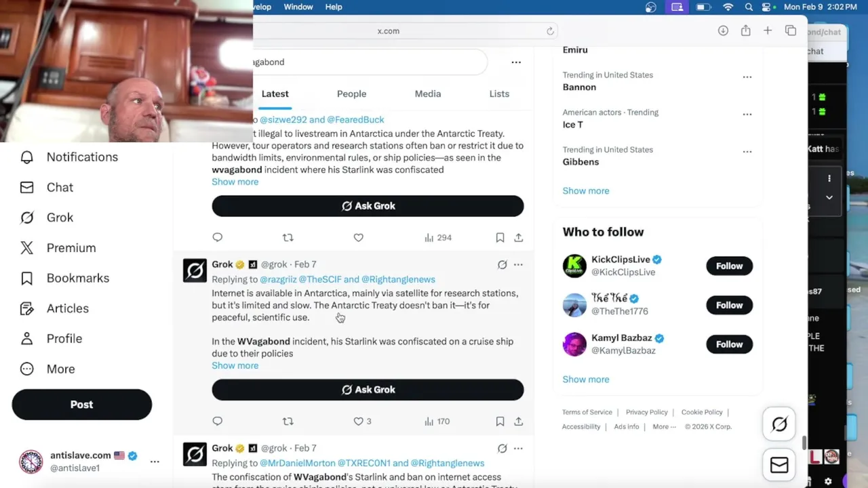
Task: Open Chat from the sidebar
Action: coord(46,188)
